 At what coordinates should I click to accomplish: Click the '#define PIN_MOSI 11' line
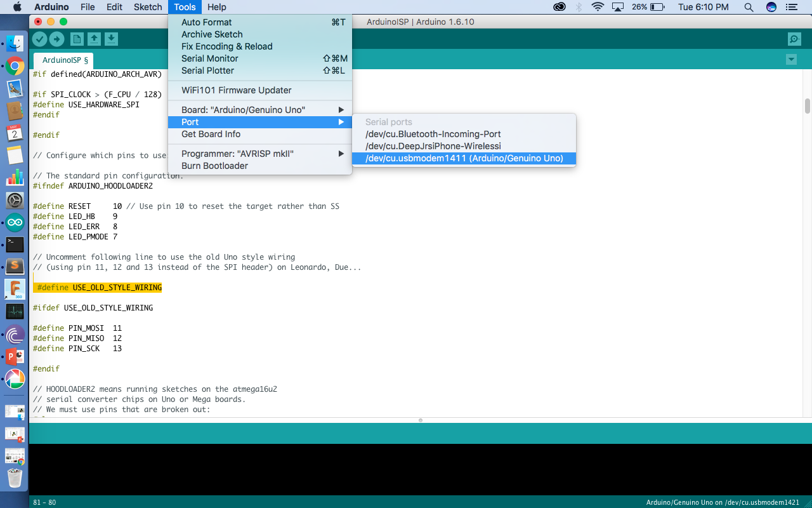point(77,328)
